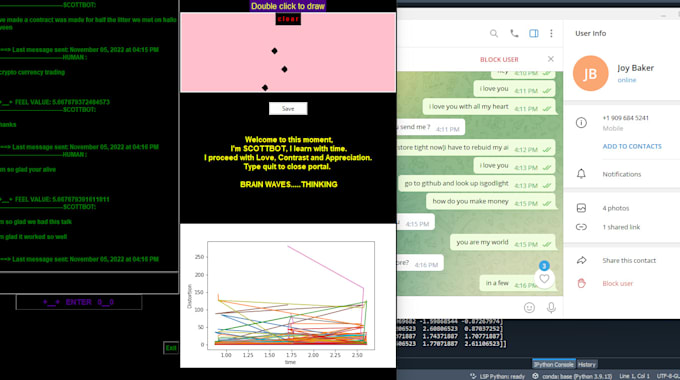Click the 'Double click to draw' label
The width and height of the screenshot is (680, 380).
[288, 6]
